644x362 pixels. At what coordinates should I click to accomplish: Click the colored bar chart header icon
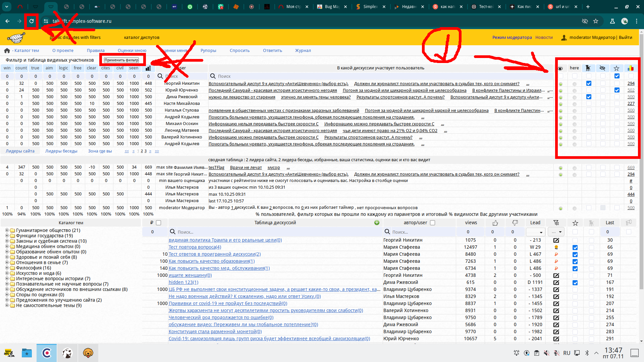coord(631,68)
